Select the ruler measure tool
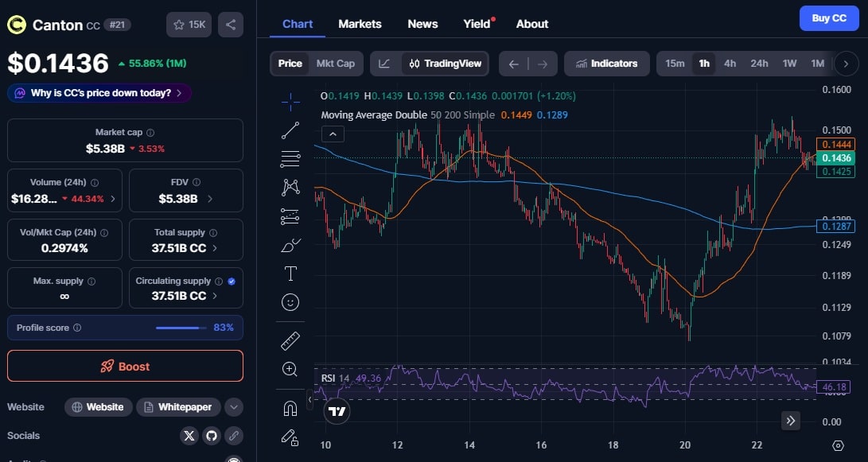Viewport: 868px width, 462px height. pos(290,341)
